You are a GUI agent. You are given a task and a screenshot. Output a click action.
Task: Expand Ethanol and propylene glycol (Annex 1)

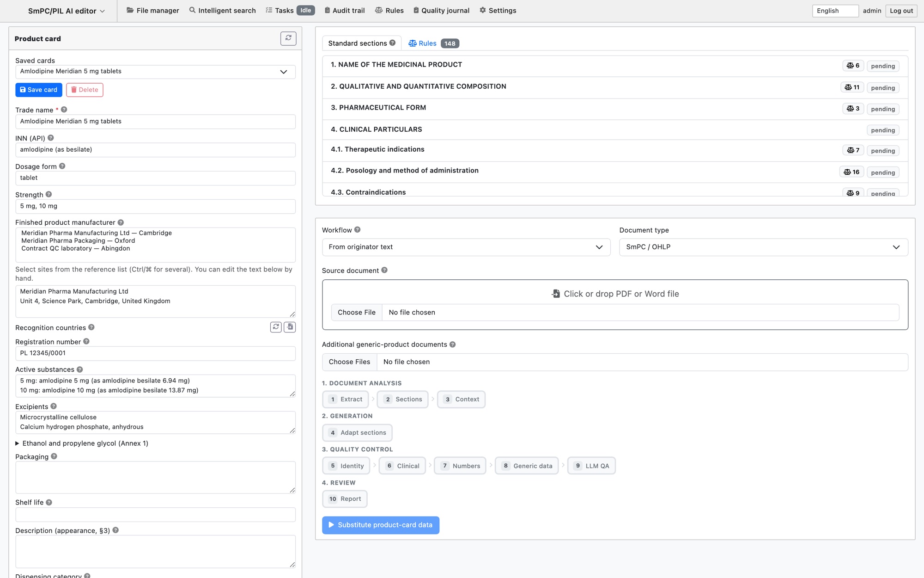82,443
